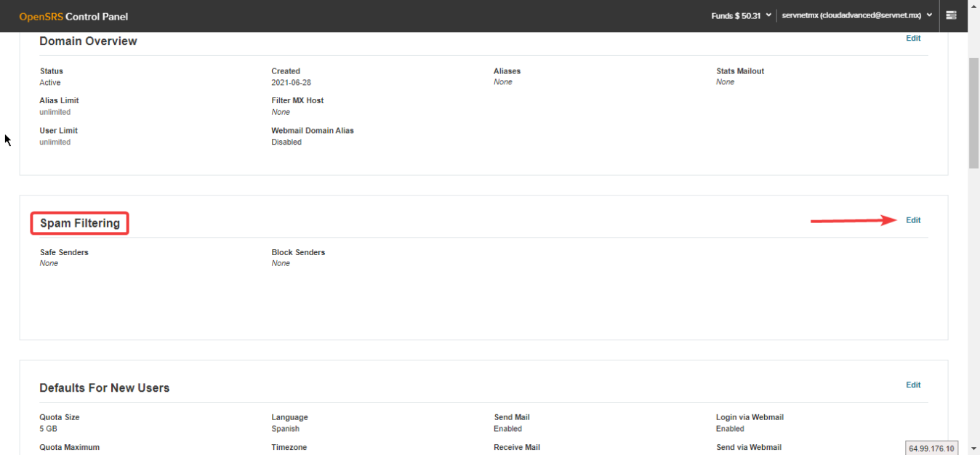The width and height of the screenshot is (980, 455).
Task: Expand the Funds $ 50.31 dropdown
Action: pos(741,15)
